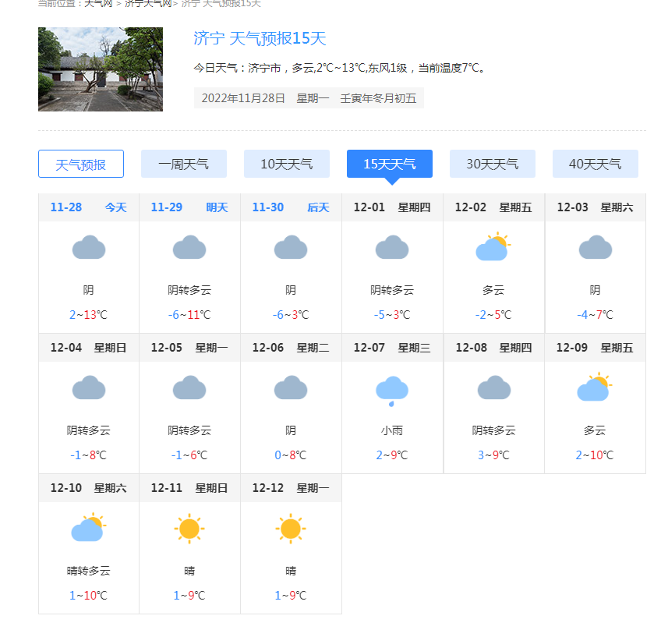
Task: Click the partly cloudy icon for 12-02
Action: (x=493, y=246)
